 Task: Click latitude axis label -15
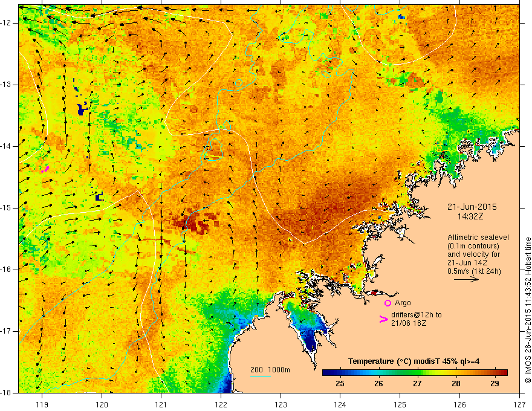pyautogui.click(x=7, y=208)
